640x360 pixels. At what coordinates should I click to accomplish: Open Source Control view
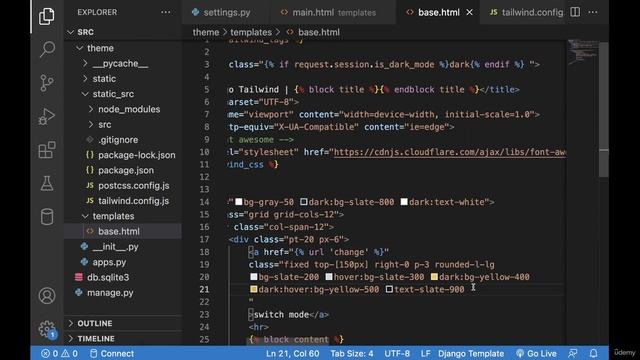(47, 83)
